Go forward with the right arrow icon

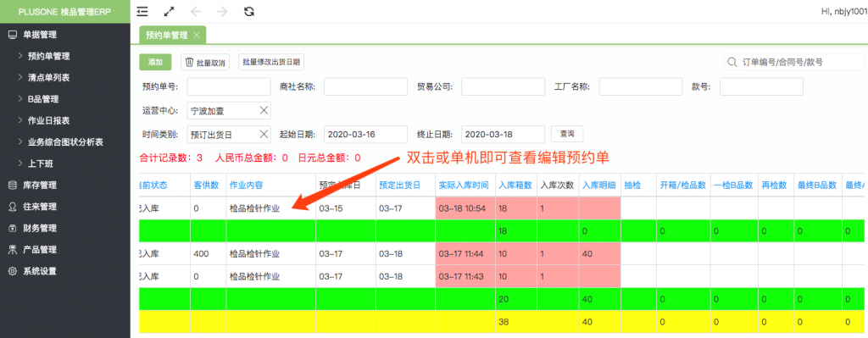223,11
